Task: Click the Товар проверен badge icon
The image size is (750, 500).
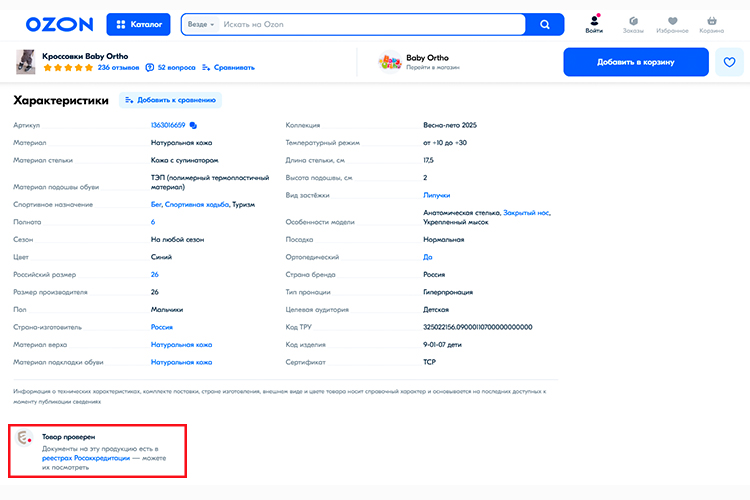Action: tap(23, 438)
